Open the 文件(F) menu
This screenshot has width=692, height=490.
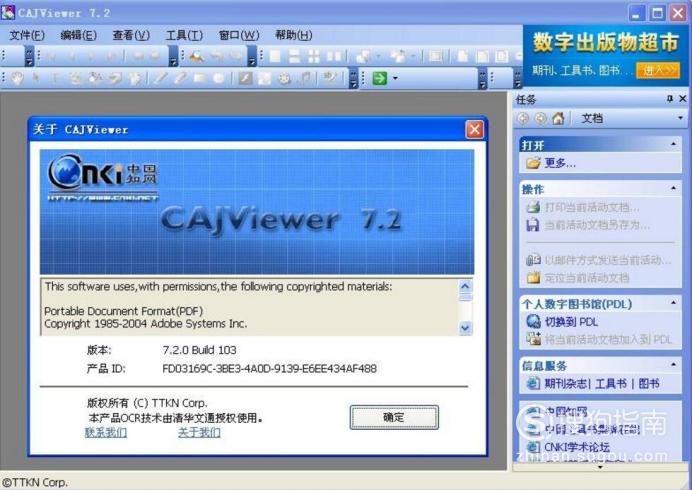click(x=27, y=35)
